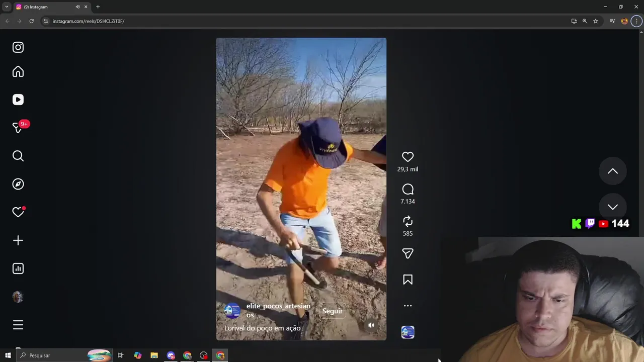
Task: Click the Pesquisar taskbar search box
Action: pos(64,355)
